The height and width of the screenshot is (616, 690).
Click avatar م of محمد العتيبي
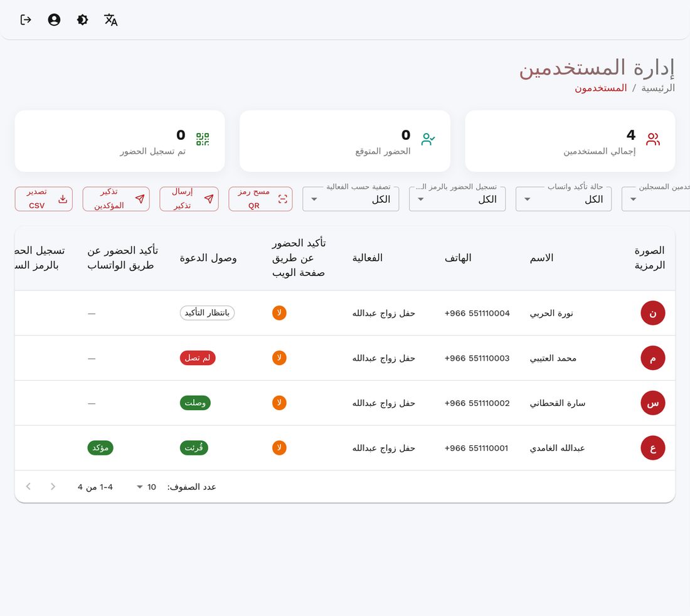coord(652,358)
